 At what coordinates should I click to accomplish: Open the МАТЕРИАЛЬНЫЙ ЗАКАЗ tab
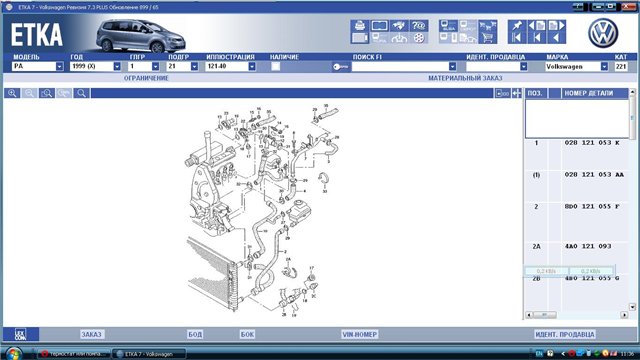[x=465, y=78]
